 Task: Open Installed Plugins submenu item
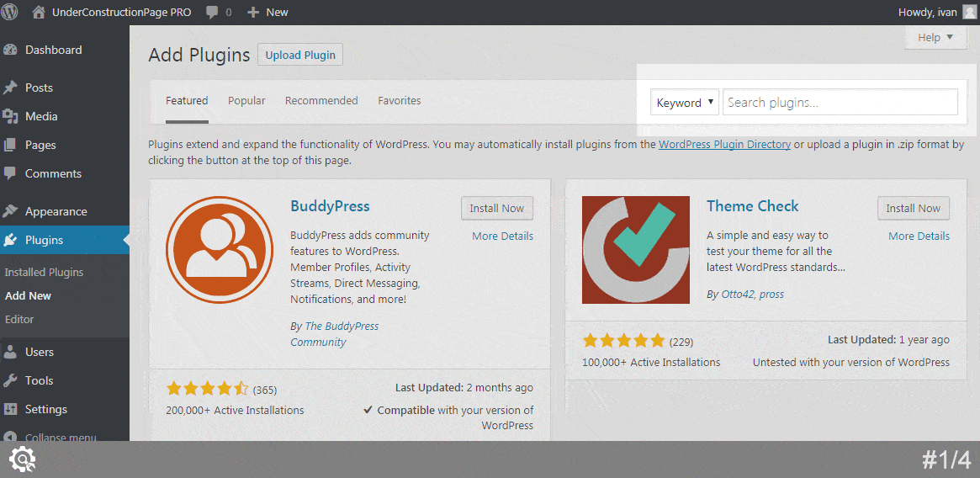coord(44,272)
